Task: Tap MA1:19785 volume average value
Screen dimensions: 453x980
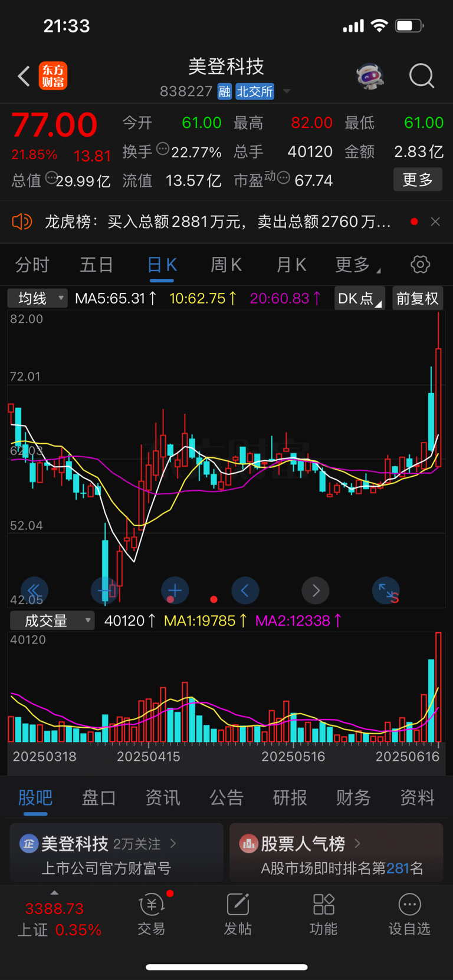Action: coord(205,621)
